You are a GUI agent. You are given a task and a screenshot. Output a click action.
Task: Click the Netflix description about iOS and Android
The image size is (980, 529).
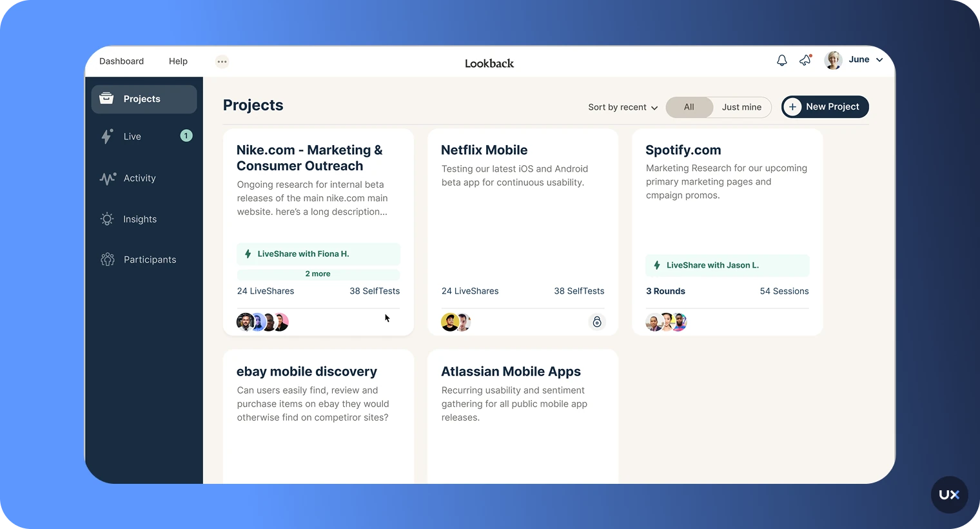tap(514, 175)
